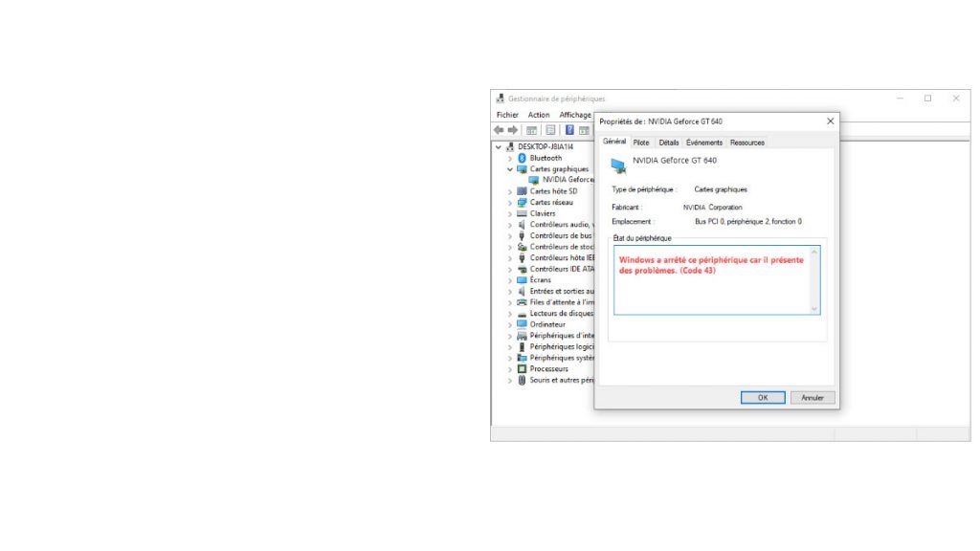Click the Cartes réseau network icon
Viewport: 980px width, 551px height.
tap(523, 202)
